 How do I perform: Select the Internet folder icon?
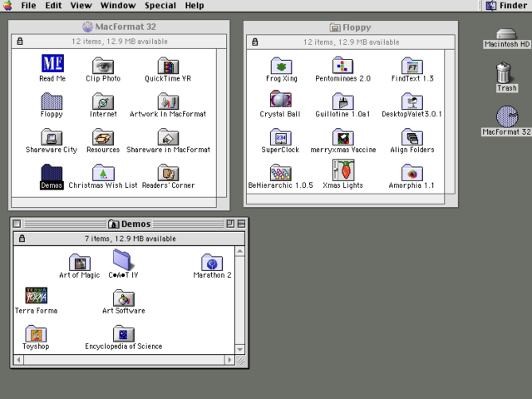tap(103, 101)
